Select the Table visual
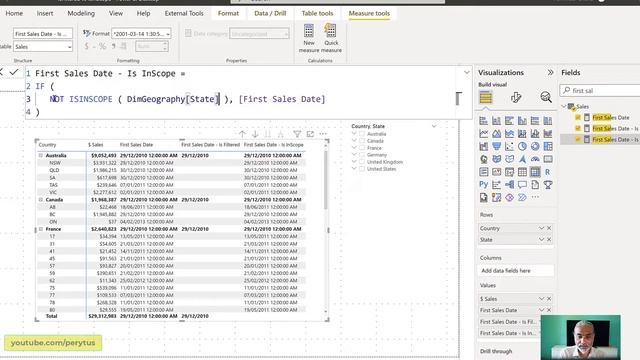Image resolution: width=640 pixels, height=360 pixels. (522, 172)
